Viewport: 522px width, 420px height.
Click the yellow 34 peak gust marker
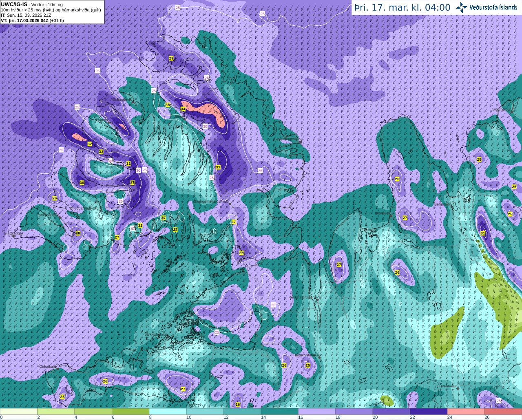[x=183, y=109]
